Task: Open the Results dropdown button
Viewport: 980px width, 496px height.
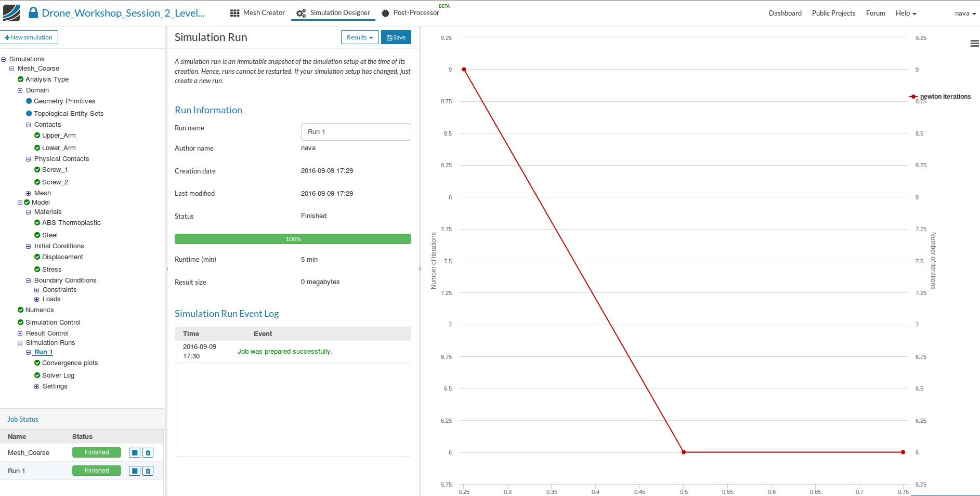Action: coord(360,37)
